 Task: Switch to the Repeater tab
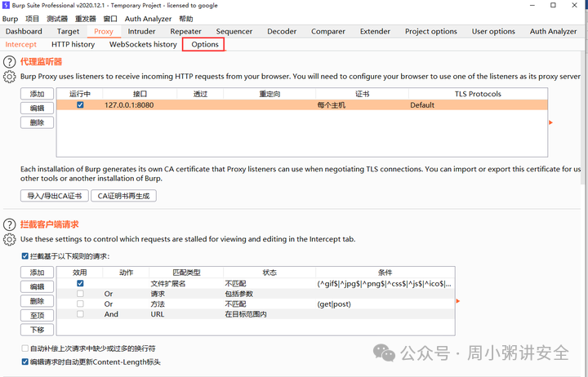(185, 32)
